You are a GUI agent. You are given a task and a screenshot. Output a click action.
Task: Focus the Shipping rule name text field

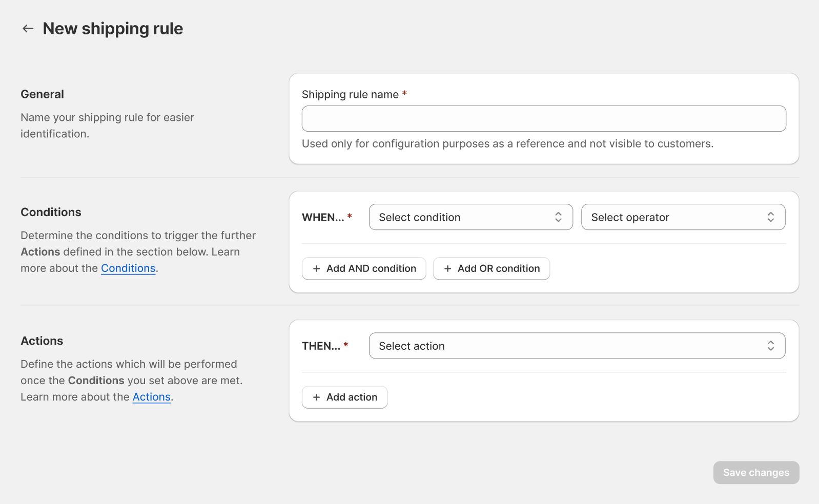pos(543,119)
